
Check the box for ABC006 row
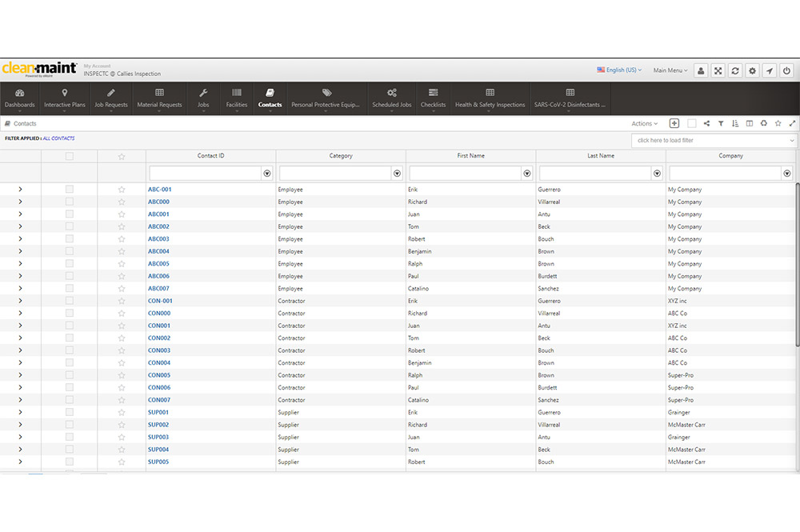pos(70,276)
